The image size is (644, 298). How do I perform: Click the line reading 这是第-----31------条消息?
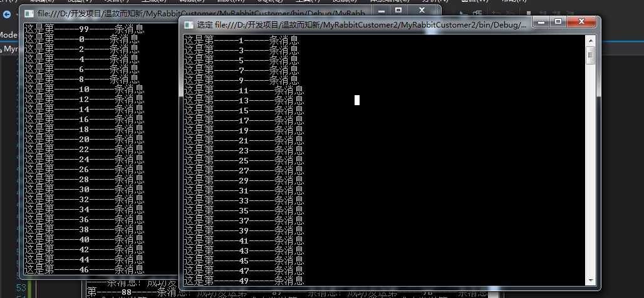[244, 191]
